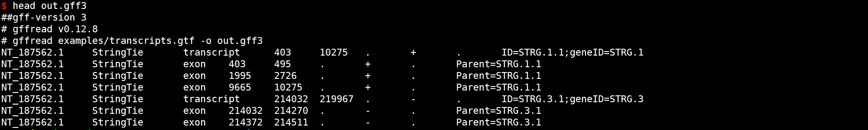
Task: Click the 'head out.gff3' command text
Action: pyautogui.click(x=49, y=6)
